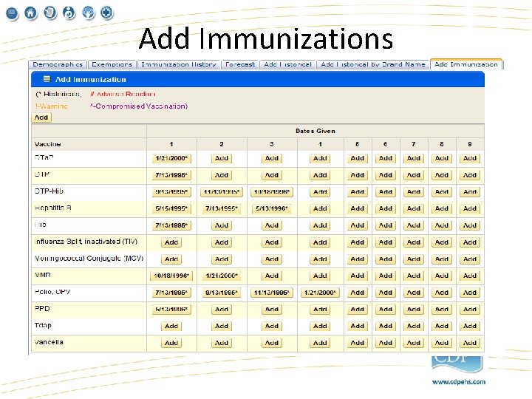This screenshot has width=532, height=399.
Task: Open Hib dose 1 date 7/13/1995*
Action: click(x=171, y=225)
